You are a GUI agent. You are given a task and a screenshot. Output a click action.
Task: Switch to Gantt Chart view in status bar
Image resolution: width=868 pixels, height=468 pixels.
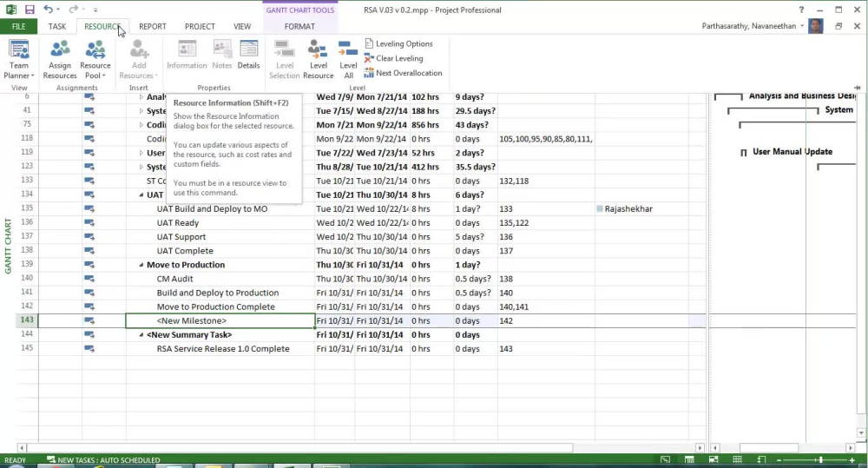(666, 459)
